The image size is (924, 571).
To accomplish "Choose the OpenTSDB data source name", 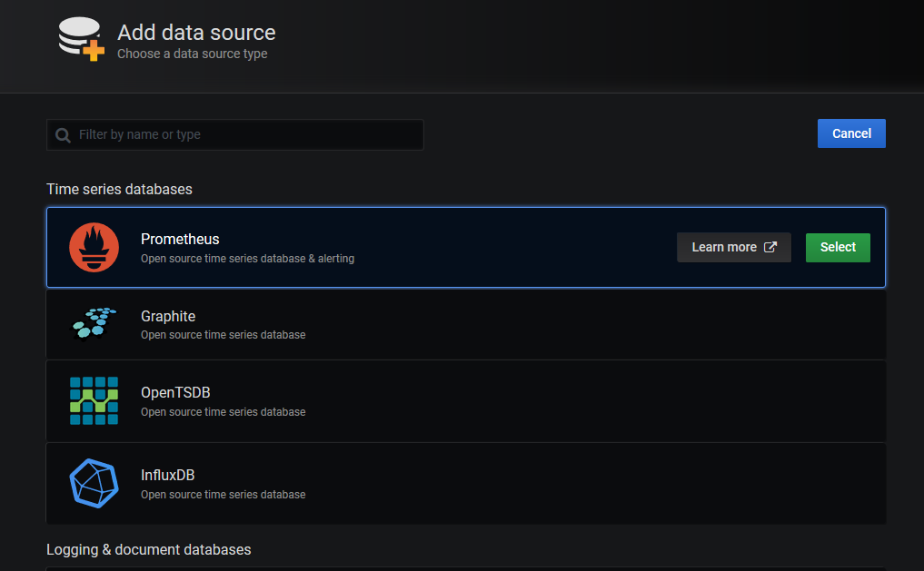I will 175,393.
